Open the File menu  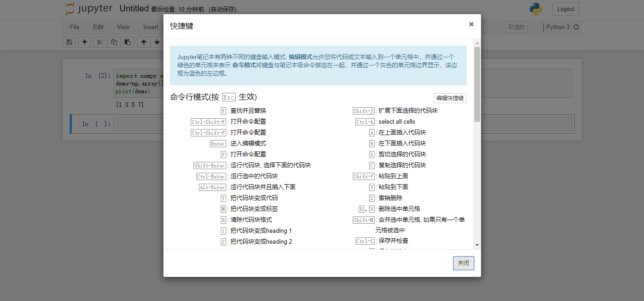[75, 27]
